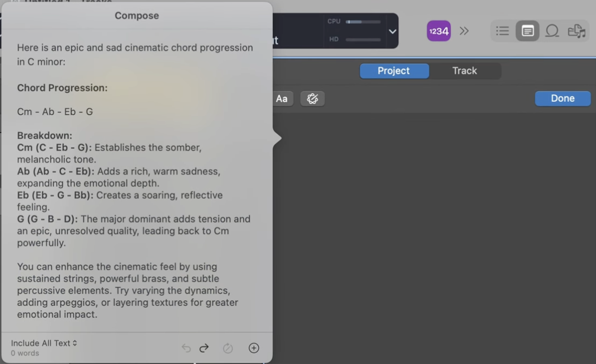Open the LCD display mode dropdown
This screenshot has width=596, height=364.
pos(392,31)
